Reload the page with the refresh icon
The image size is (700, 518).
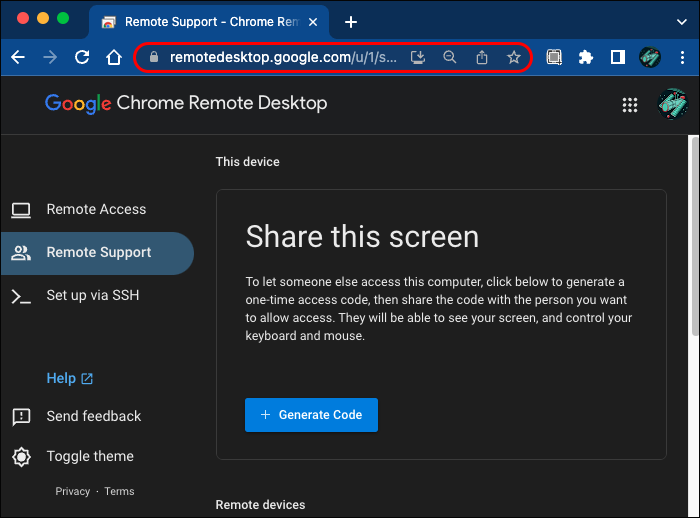tap(82, 57)
